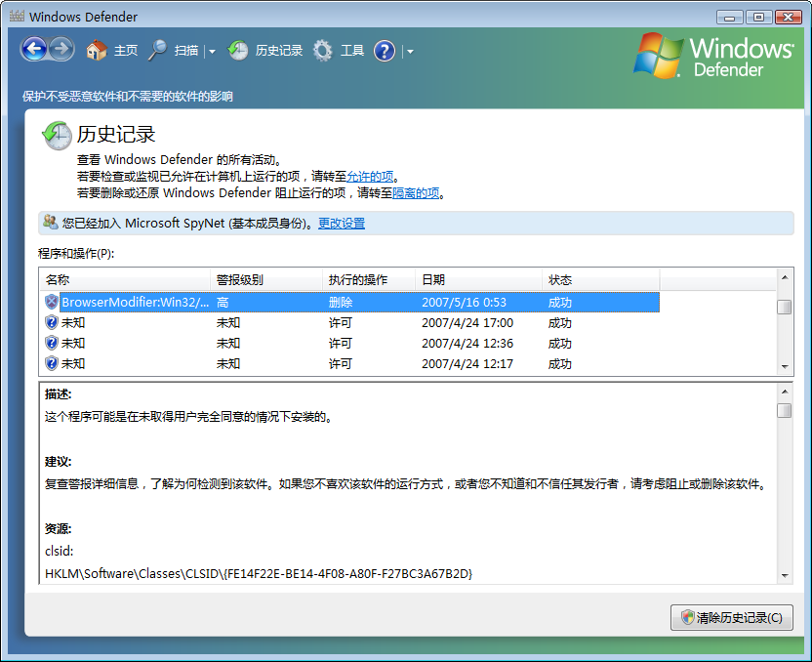The image size is (812, 662).
Task: Click the description pane scroll-down arrow
Action: 784,575
